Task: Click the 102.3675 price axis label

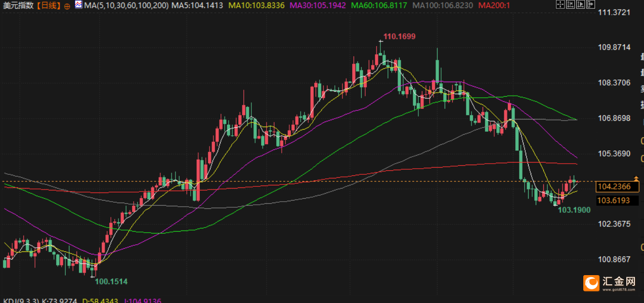Action: tap(614, 224)
